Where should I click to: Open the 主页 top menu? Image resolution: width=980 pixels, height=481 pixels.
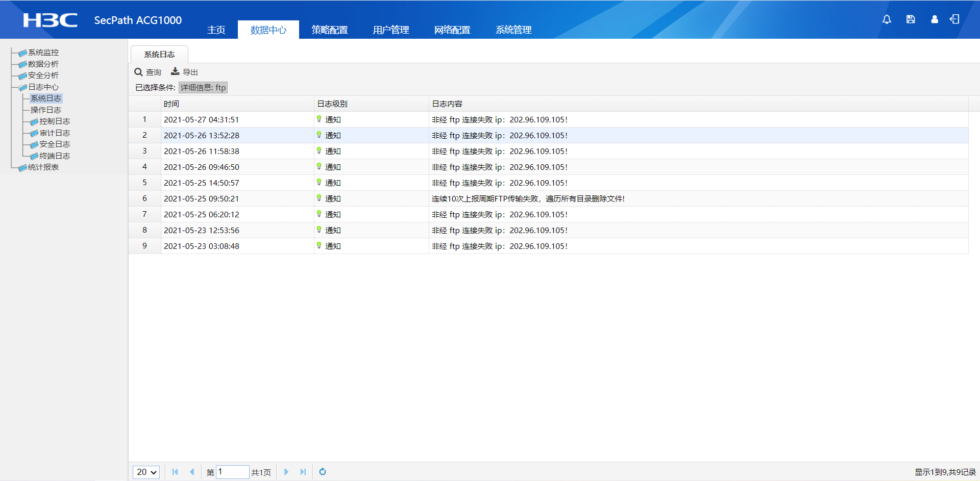(216, 30)
